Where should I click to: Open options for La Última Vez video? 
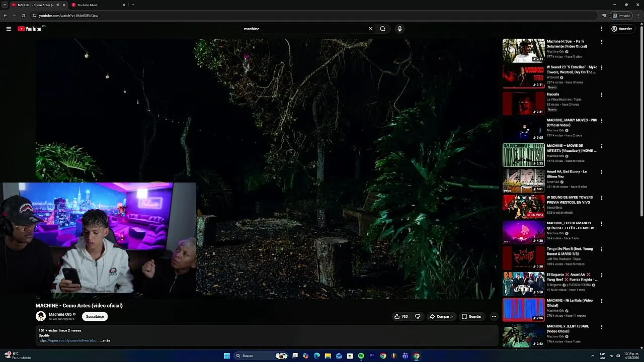coord(601,172)
